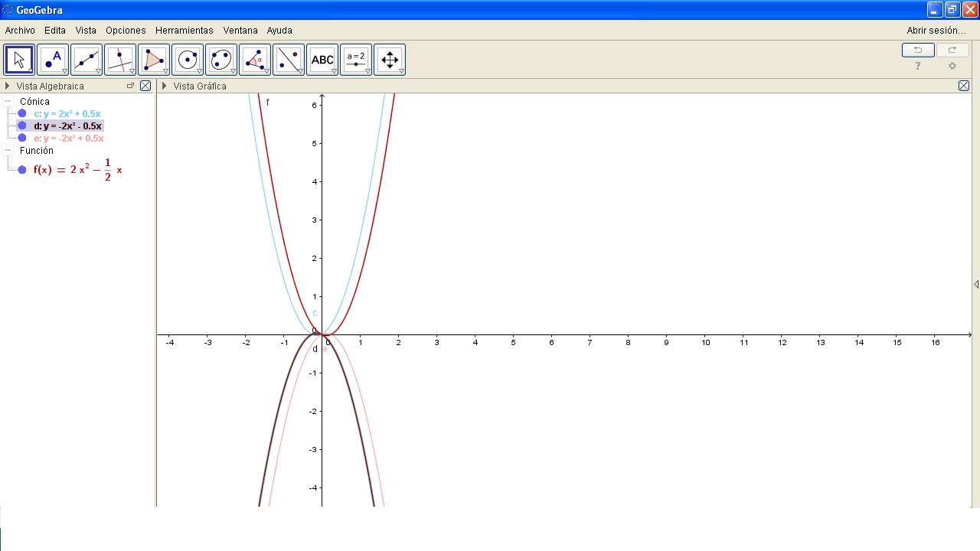Open the Archivo menu

pyautogui.click(x=20, y=31)
